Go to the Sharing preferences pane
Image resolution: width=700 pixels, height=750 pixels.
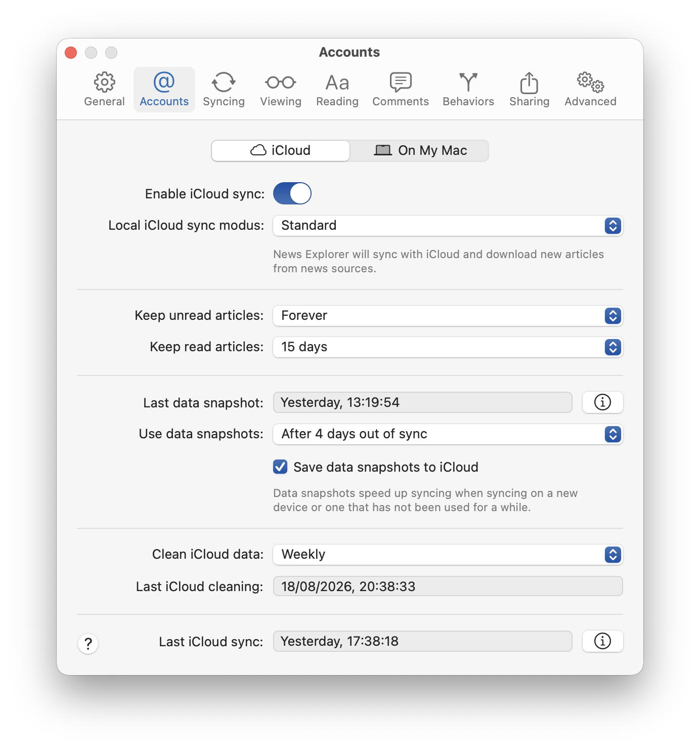(529, 90)
